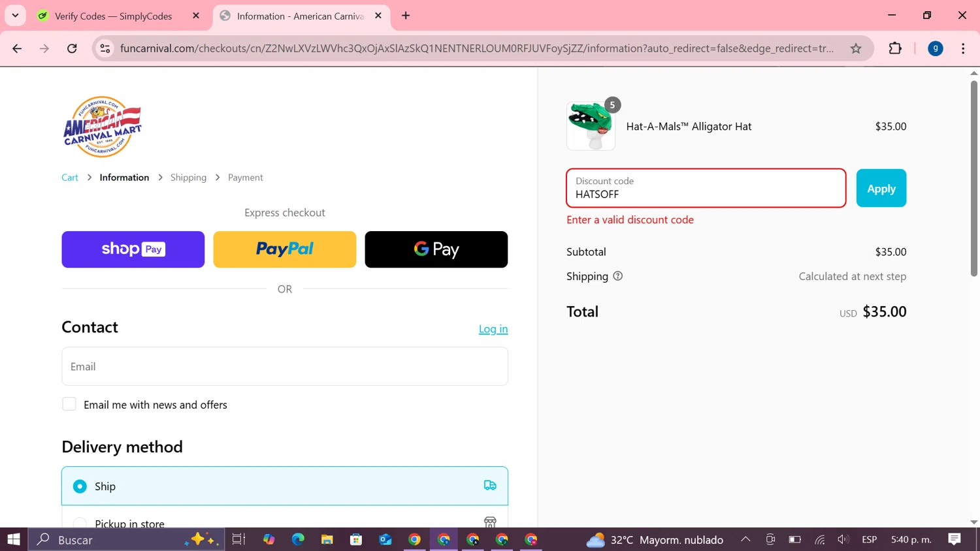Bookmark this page with the star
This screenshot has width=980, height=551.
point(856,48)
